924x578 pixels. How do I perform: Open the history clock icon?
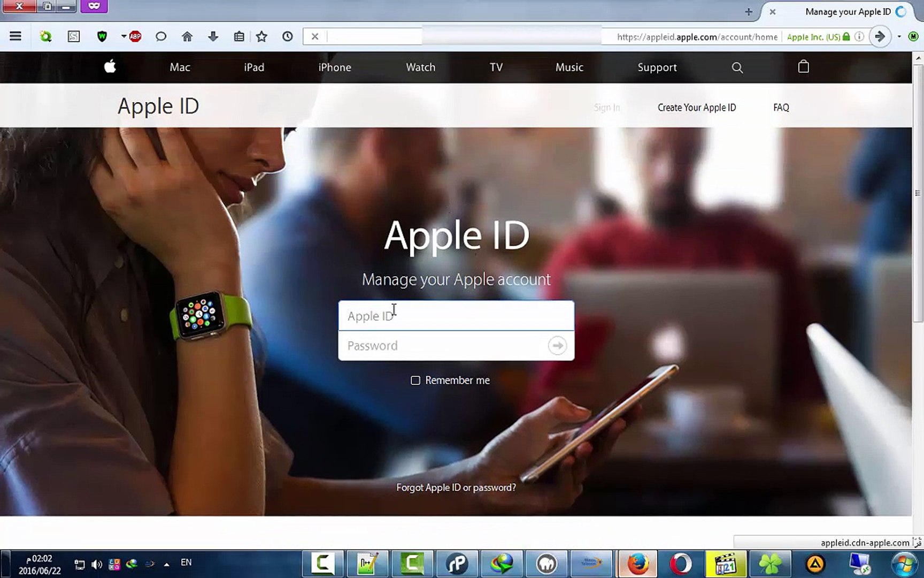(x=288, y=36)
